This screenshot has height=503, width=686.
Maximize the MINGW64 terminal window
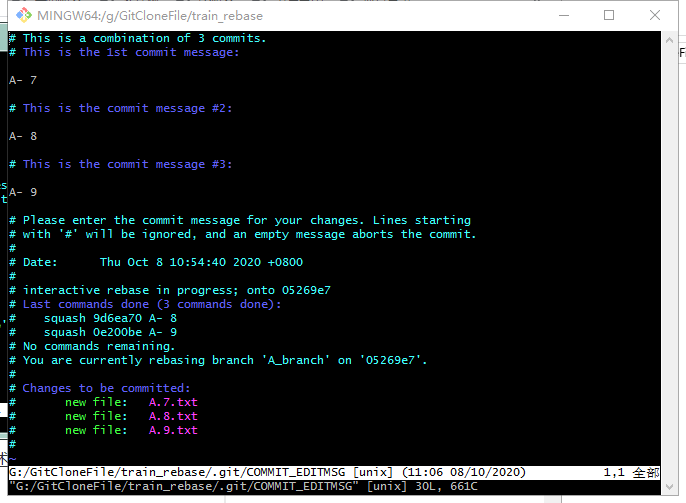click(609, 15)
